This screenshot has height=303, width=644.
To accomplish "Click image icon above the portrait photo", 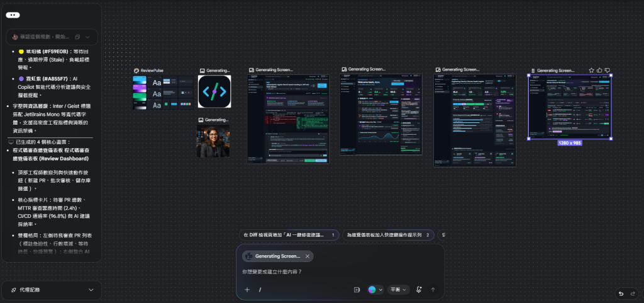I will (x=201, y=120).
